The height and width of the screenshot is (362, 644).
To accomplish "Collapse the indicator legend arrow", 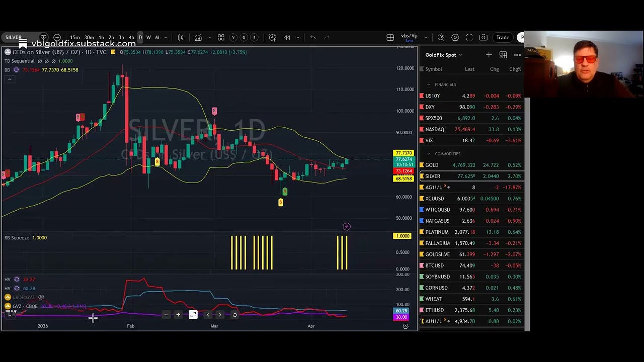I will pos(10,79).
